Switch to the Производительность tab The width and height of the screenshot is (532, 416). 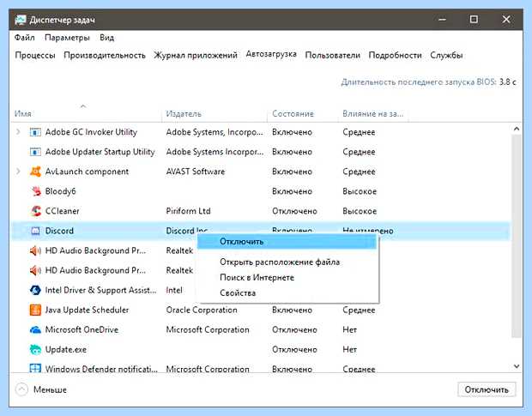[105, 55]
